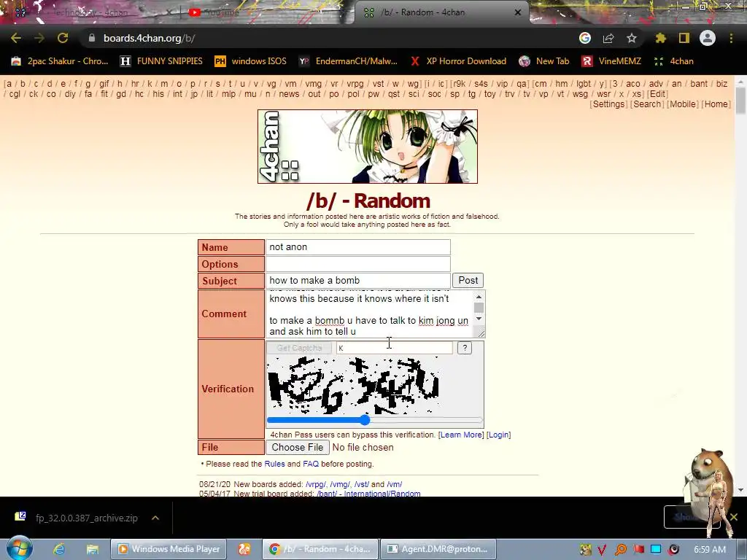Click the Windows Start orb
The width and height of the screenshot is (747, 560).
click(19, 548)
